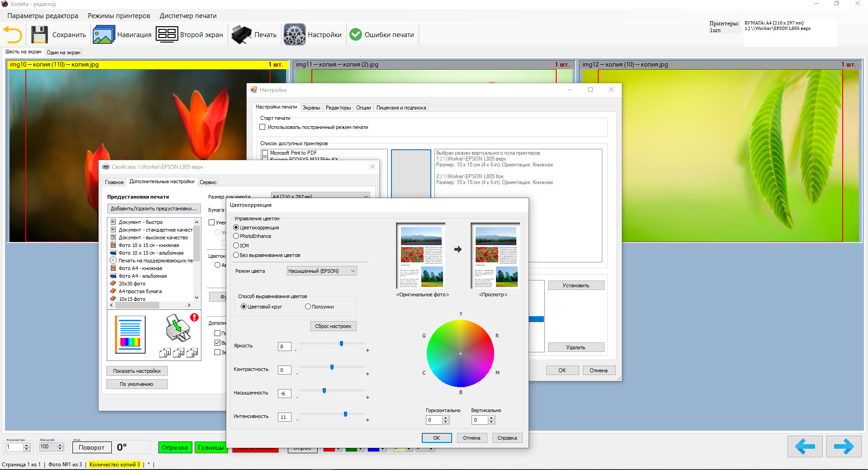
Task: Open Navigation via the picture icon
Action: [x=104, y=35]
